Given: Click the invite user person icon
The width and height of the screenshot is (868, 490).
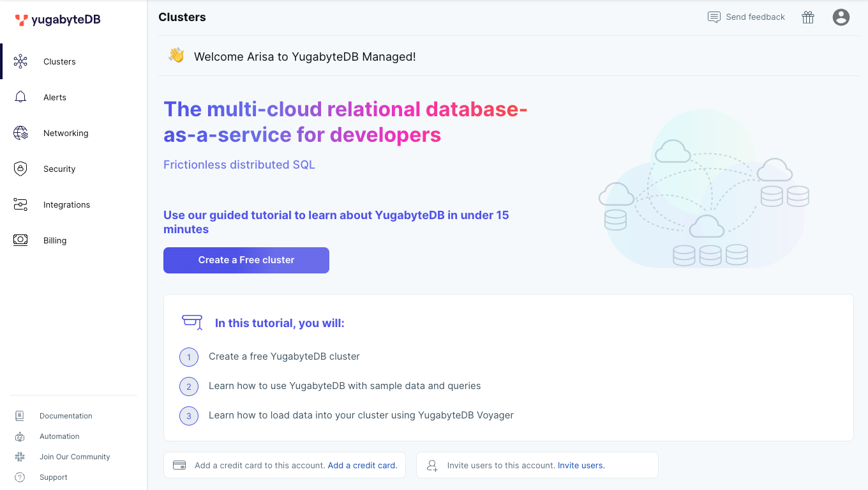Looking at the screenshot, I should point(432,465).
